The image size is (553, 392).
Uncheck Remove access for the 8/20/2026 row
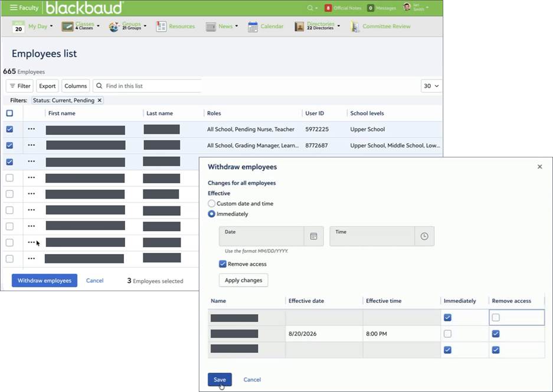(x=496, y=334)
